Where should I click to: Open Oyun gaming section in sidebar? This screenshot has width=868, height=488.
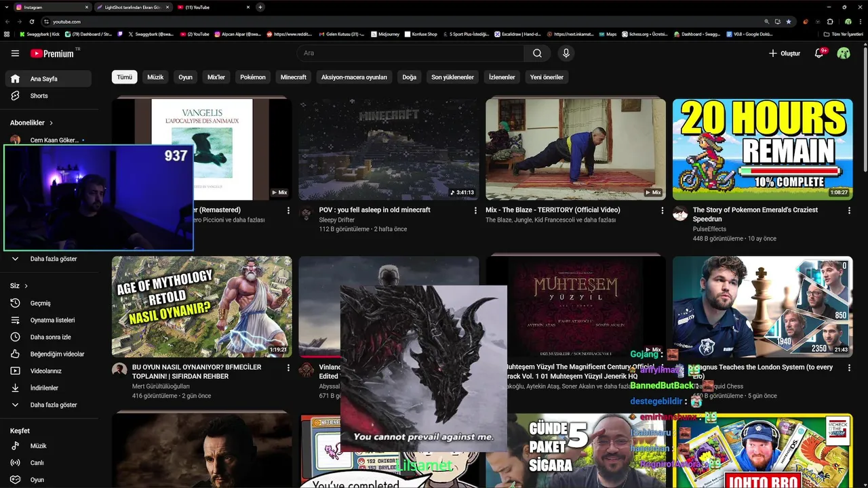(x=48, y=480)
